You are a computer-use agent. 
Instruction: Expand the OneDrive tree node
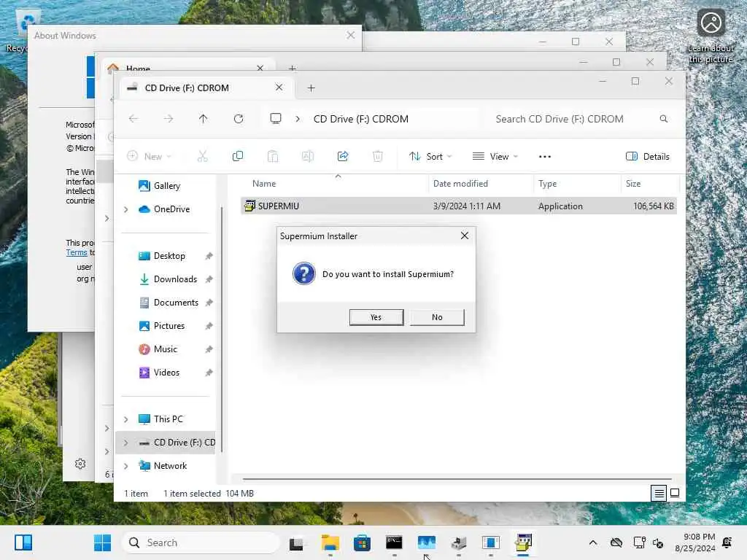pos(125,209)
